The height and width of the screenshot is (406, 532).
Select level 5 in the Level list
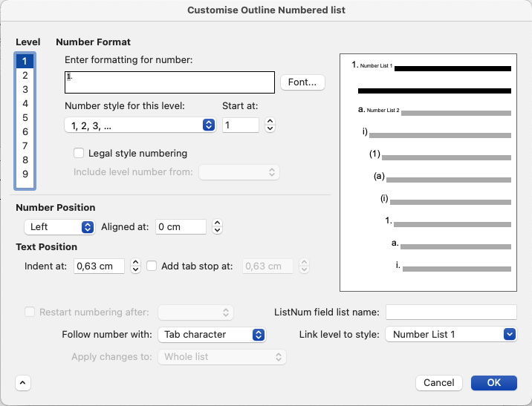pos(25,117)
